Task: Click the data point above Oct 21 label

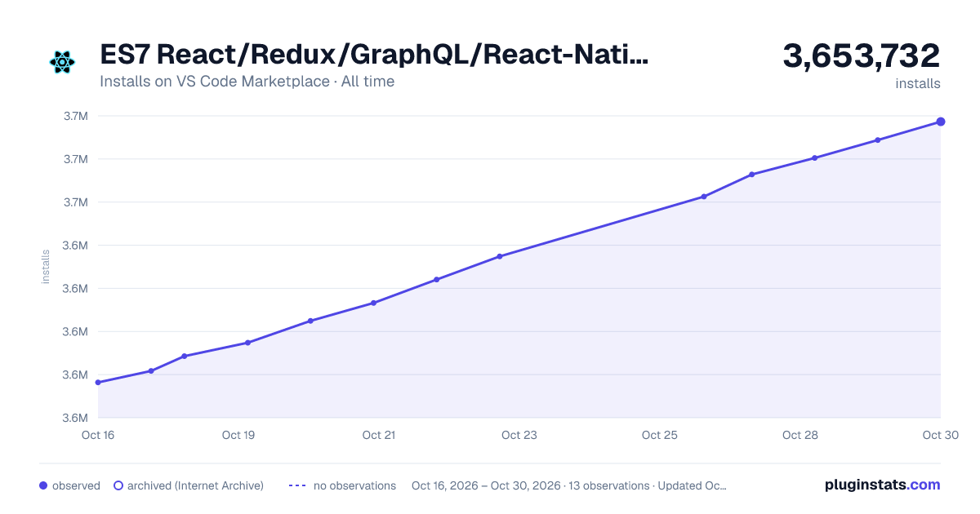Action: [x=373, y=303]
